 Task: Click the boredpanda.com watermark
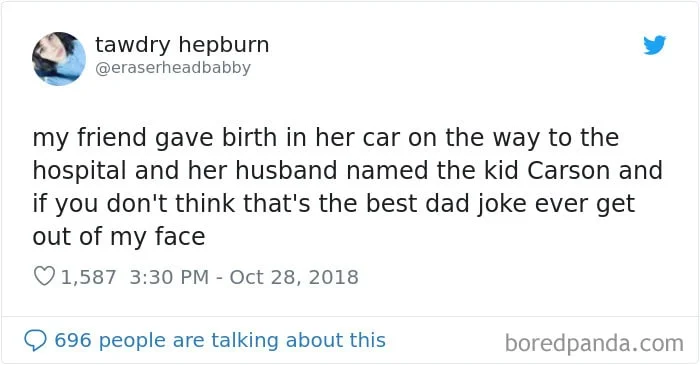click(x=594, y=344)
